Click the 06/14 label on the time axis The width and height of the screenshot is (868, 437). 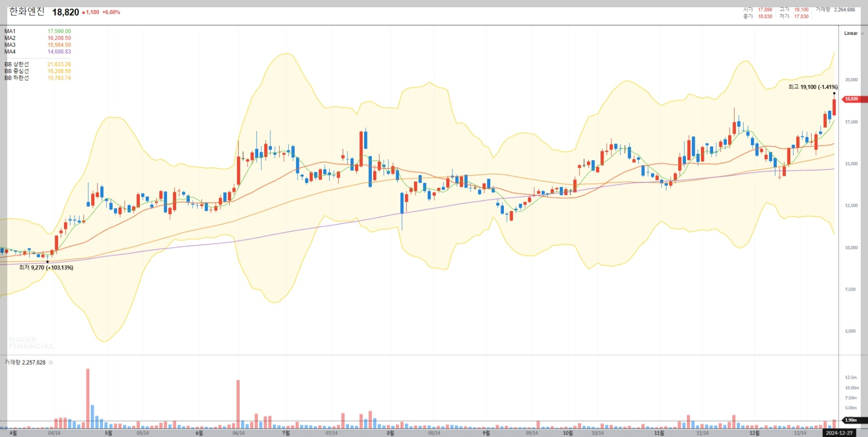point(238,433)
